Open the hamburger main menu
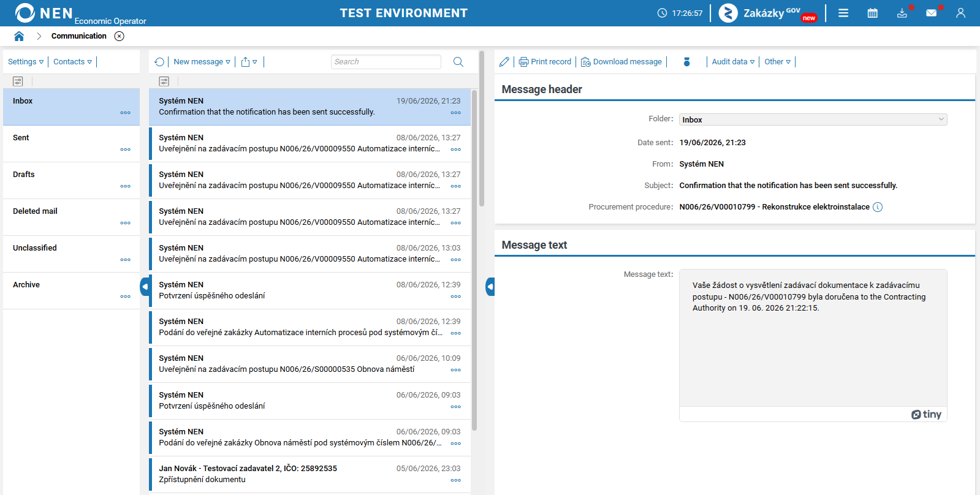The height and width of the screenshot is (495, 980). [843, 13]
